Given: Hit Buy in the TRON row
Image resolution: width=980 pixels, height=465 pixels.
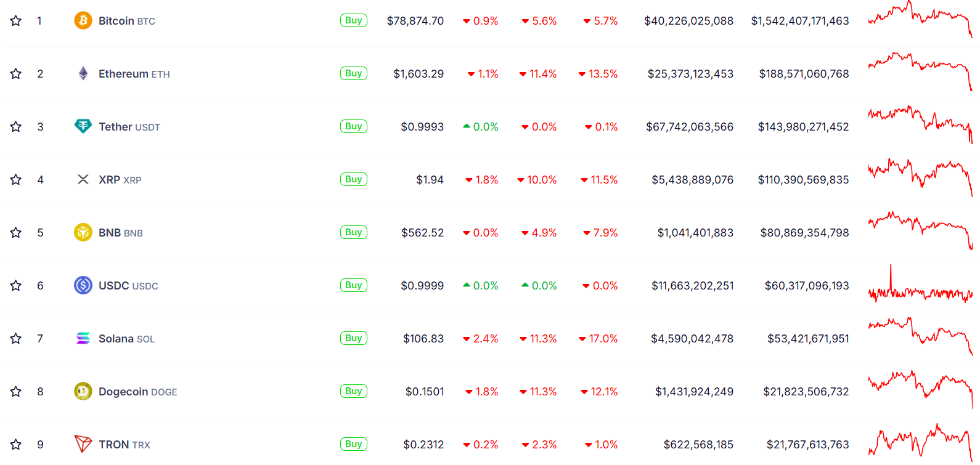Looking at the screenshot, I should point(353,444).
